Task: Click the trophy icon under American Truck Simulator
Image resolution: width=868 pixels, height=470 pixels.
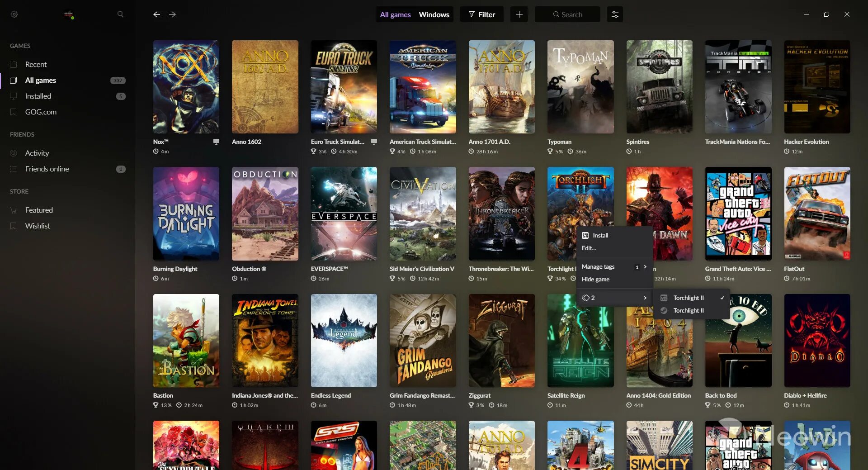Action: coord(392,152)
